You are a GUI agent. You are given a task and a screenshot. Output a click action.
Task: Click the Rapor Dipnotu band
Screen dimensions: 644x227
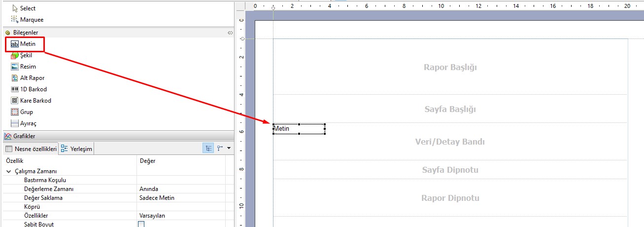click(x=450, y=198)
